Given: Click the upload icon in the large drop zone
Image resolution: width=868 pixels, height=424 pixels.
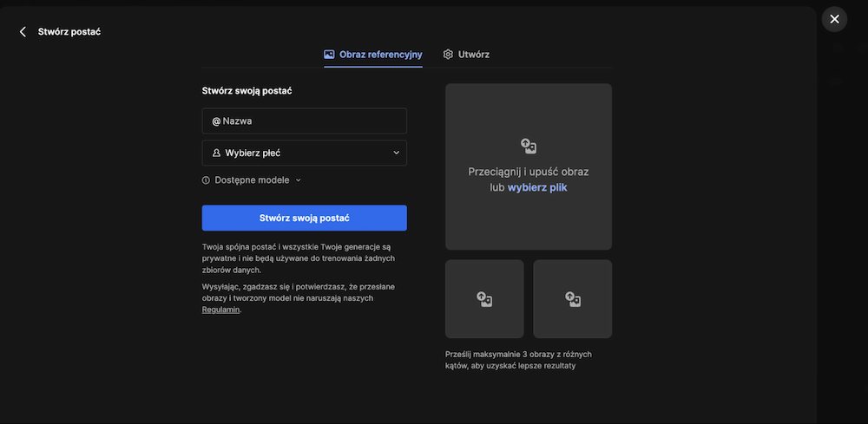Looking at the screenshot, I should (529, 146).
